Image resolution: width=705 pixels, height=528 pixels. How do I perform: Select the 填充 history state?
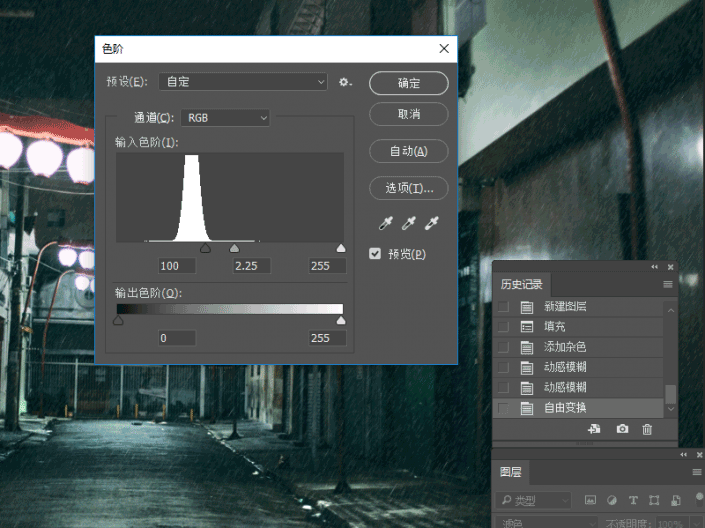tap(579, 327)
